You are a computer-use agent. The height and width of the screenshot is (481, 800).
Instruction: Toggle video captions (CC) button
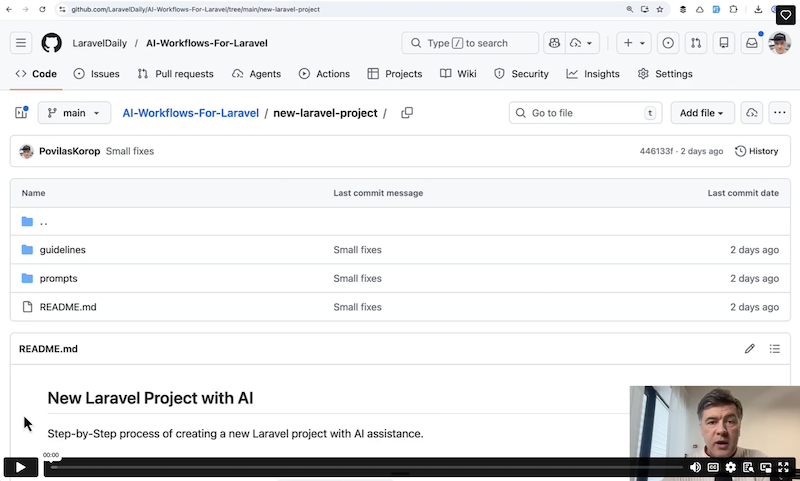713,467
